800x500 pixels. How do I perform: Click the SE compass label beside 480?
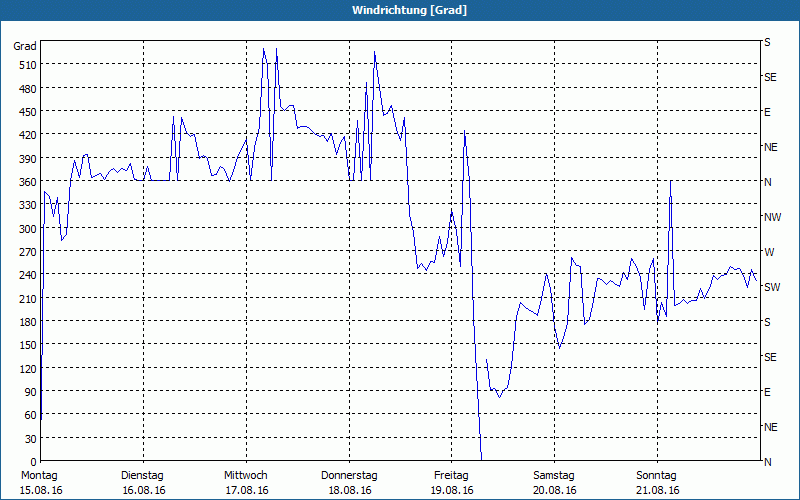(x=770, y=78)
